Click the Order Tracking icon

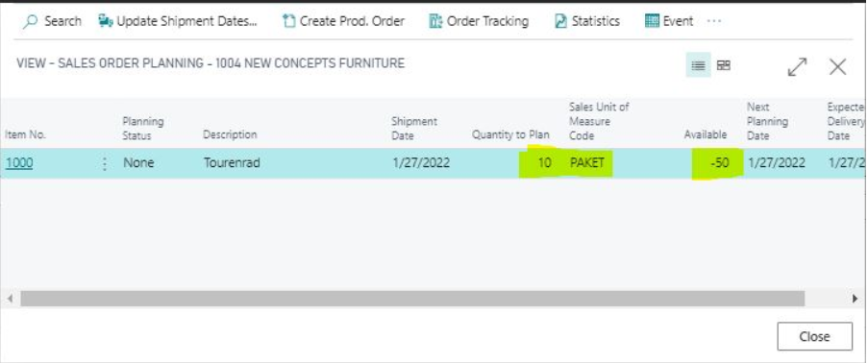435,21
